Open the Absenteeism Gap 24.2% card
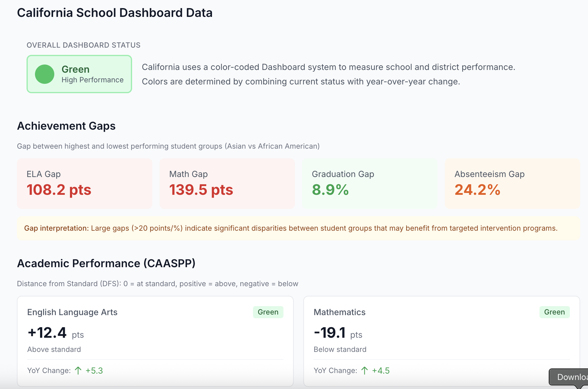Viewport: 588px width, 389px height. (x=512, y=184)
